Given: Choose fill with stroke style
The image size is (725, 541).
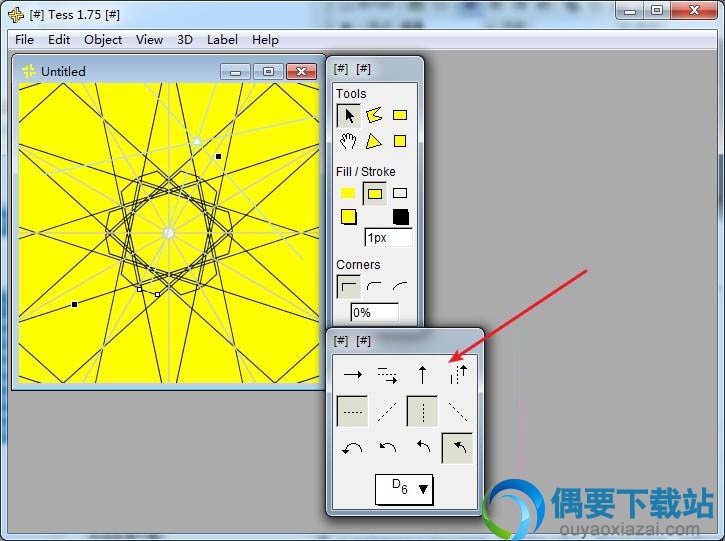Looking at the screenshot, I should (375, 194).
